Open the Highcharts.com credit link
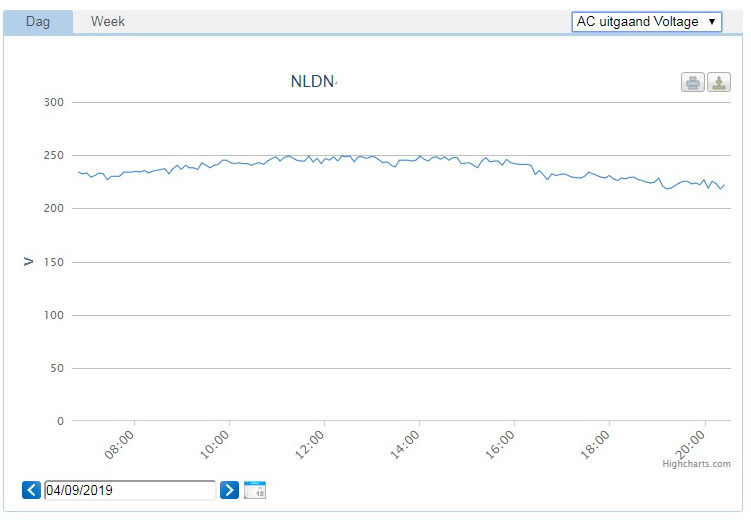This screenshot has width=751, height=522. (696, 463)
